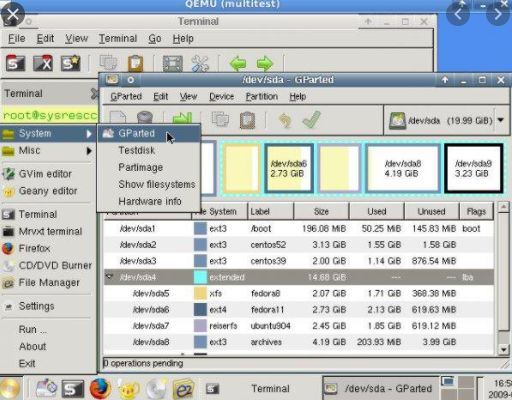Open the Partition menu in GParted
Image resolution: width=512 pixels, height=400 pixels.
262,97
